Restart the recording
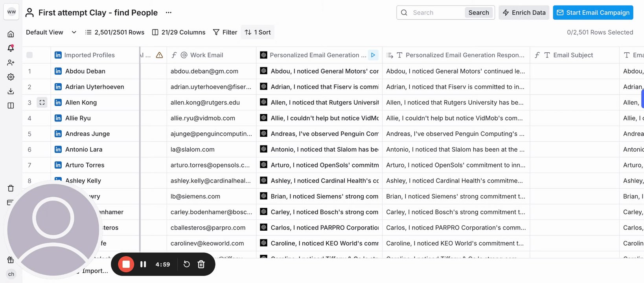 click(x=187, y=264)
